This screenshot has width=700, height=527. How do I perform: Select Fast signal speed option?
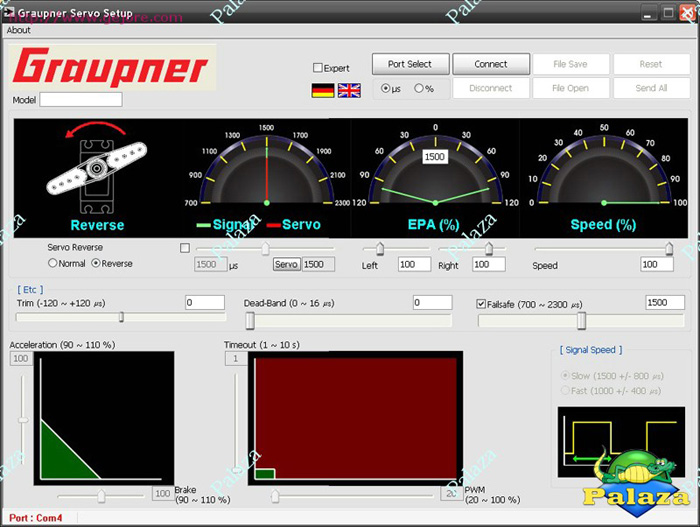(x=565, y=390)
